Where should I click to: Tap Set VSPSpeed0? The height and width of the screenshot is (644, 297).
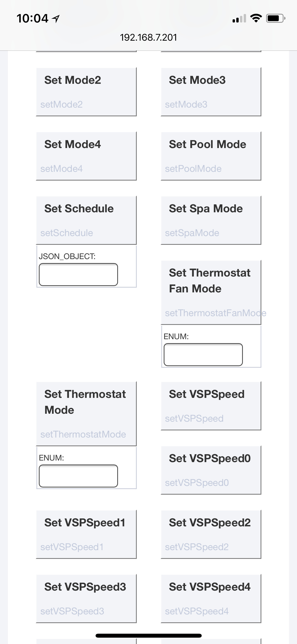[x=211, y=470]
